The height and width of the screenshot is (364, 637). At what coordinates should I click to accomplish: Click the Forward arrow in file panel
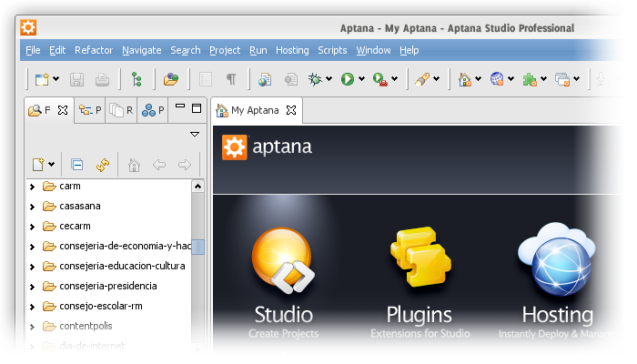[185, 165]
